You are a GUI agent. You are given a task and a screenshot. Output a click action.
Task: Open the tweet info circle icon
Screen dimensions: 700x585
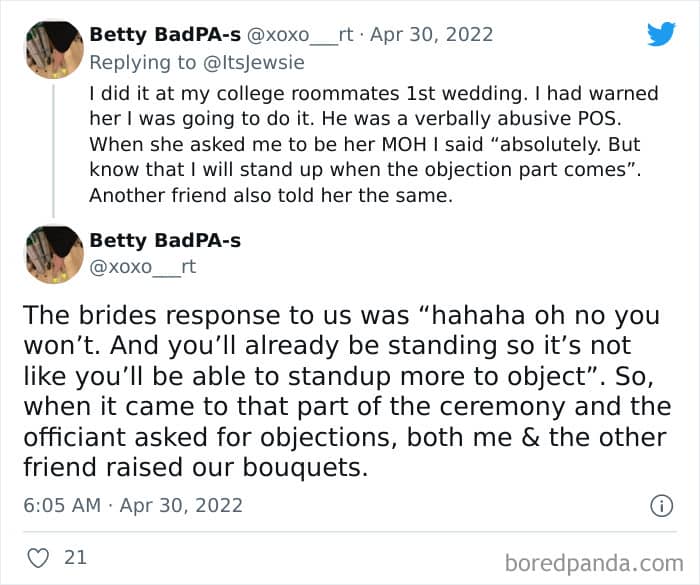tap(661, 506)
